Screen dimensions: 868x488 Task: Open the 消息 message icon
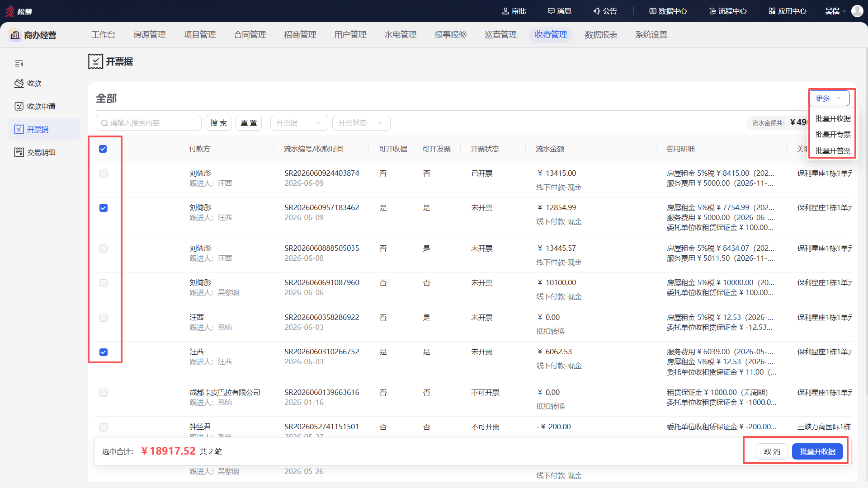(551, 11)
